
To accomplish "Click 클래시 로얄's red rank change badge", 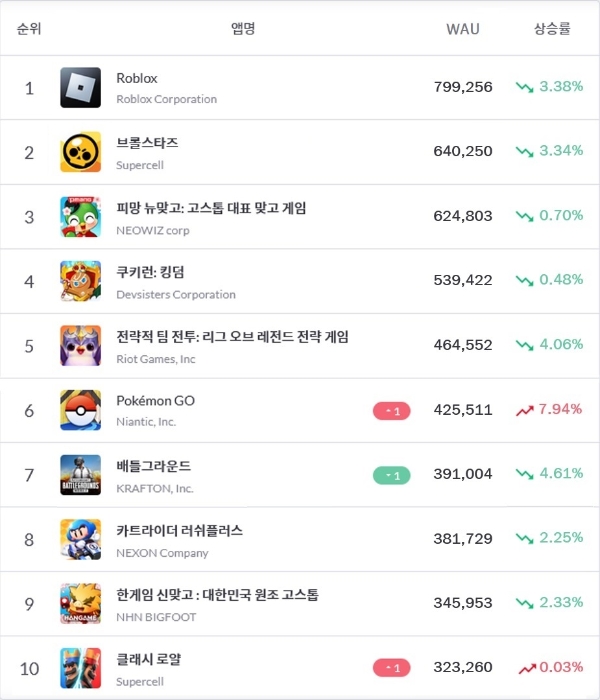I will [x=392, y=668].
